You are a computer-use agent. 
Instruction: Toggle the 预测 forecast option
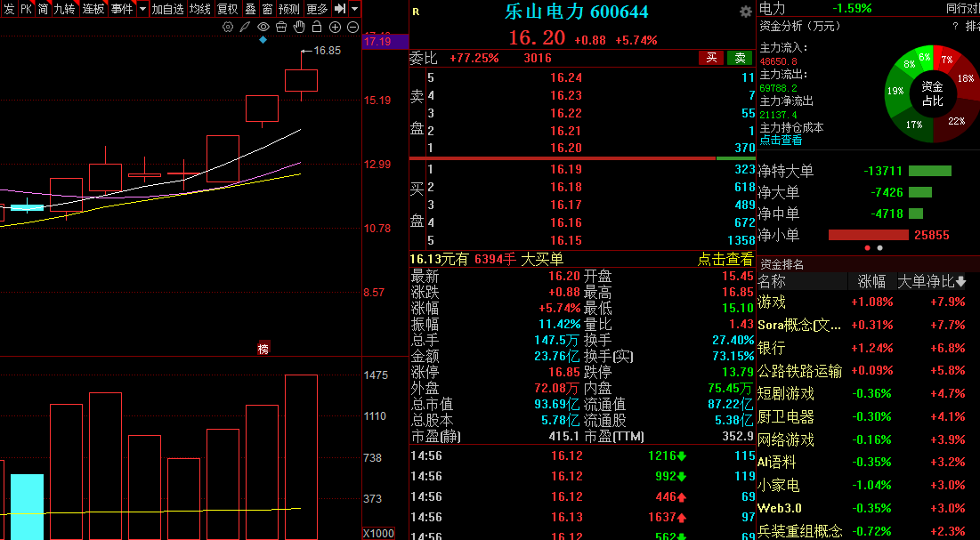(x=288, y=9)
